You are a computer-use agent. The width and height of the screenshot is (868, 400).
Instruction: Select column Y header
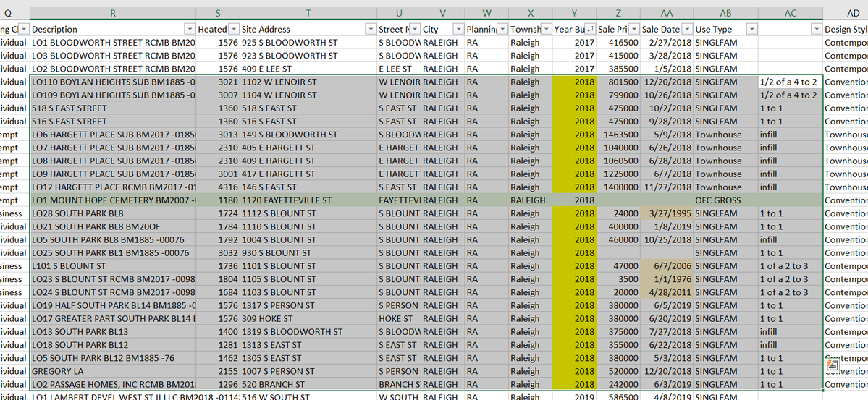click(x=574, y=13)
